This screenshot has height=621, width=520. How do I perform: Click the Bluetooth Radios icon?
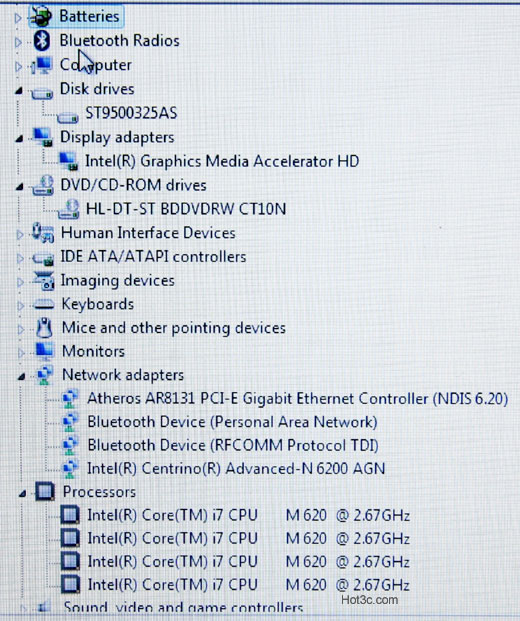coord(42,40)
